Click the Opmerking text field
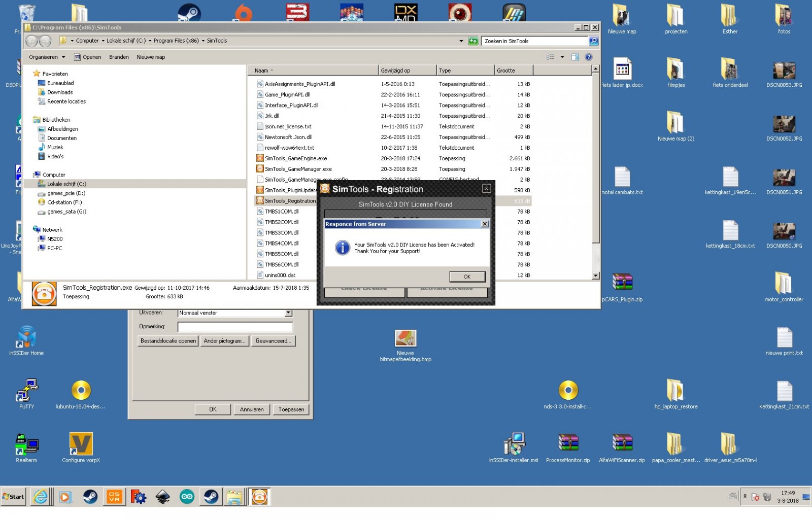Screen dimensions: 812x519 click(235, 327)
